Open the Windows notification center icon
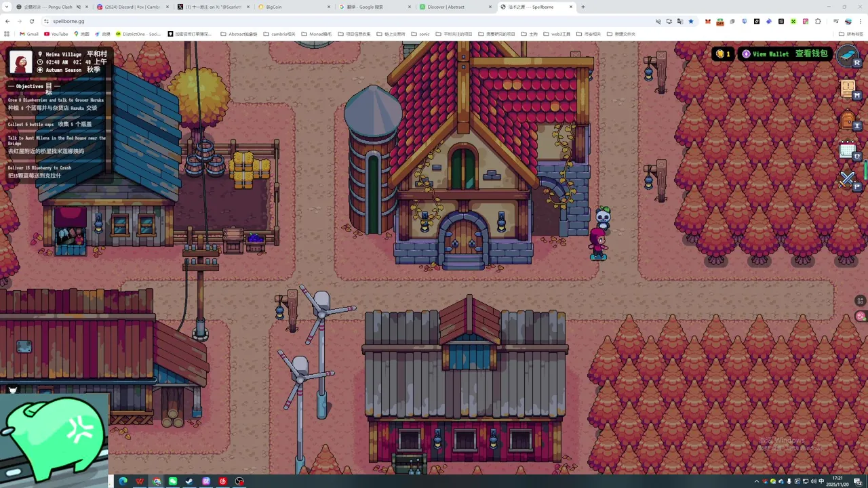 pos(858,481)
